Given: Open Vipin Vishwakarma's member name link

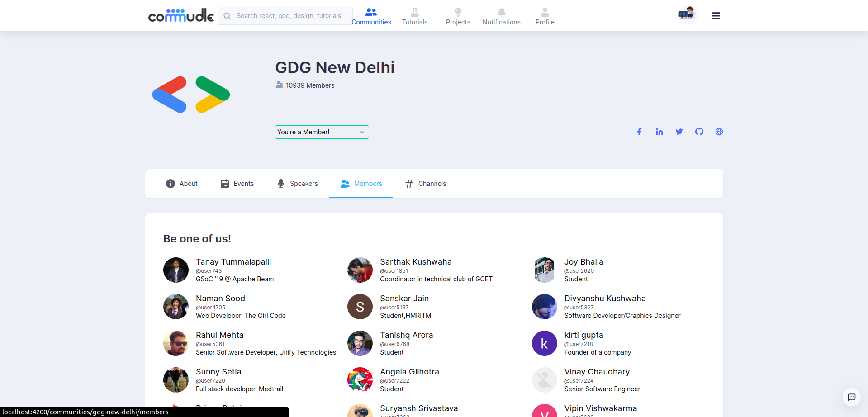Looking at the screenshot, I should (600, 408).
